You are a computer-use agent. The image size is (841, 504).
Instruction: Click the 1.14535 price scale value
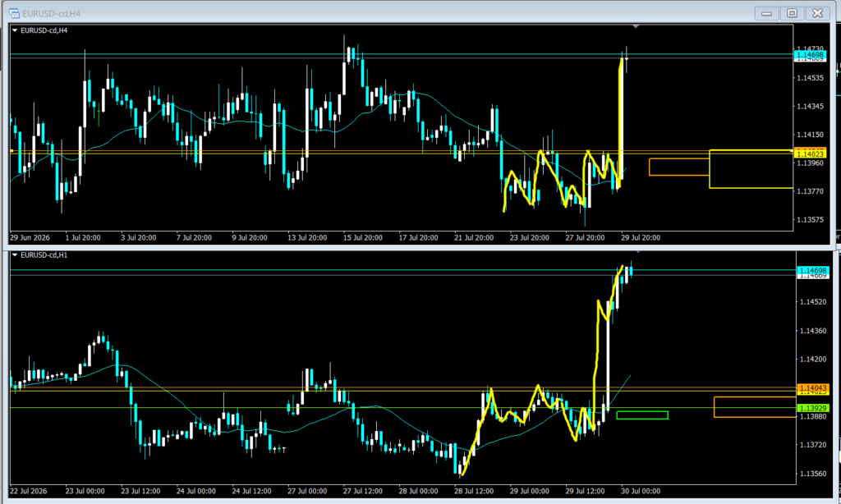coord(810,78)
